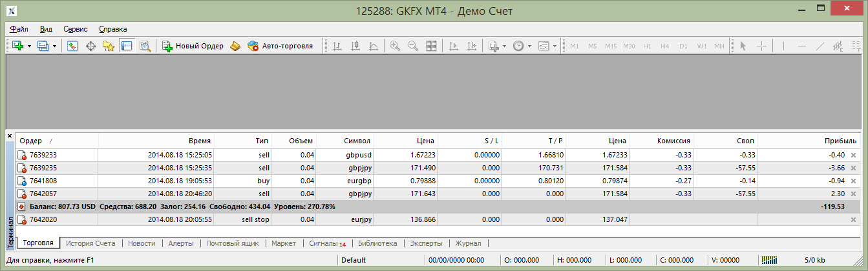
Task: Click the profiles icon
Action: point(43,46)
